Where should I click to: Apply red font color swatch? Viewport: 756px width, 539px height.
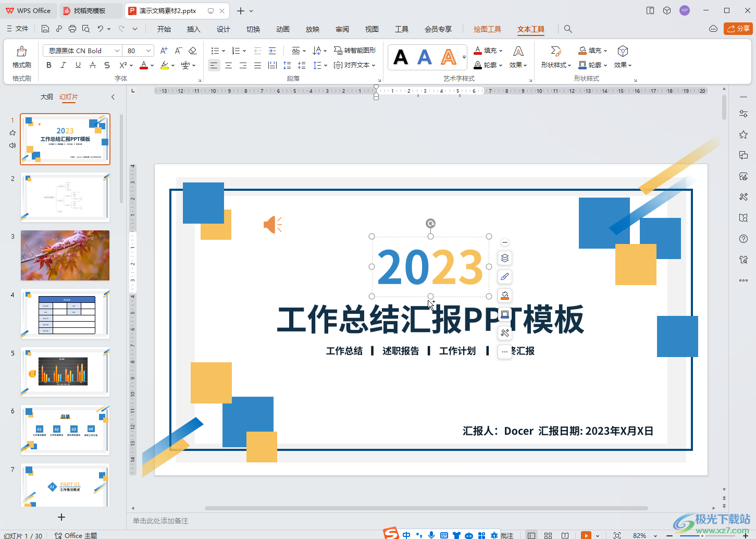click(x=144, y=65)
